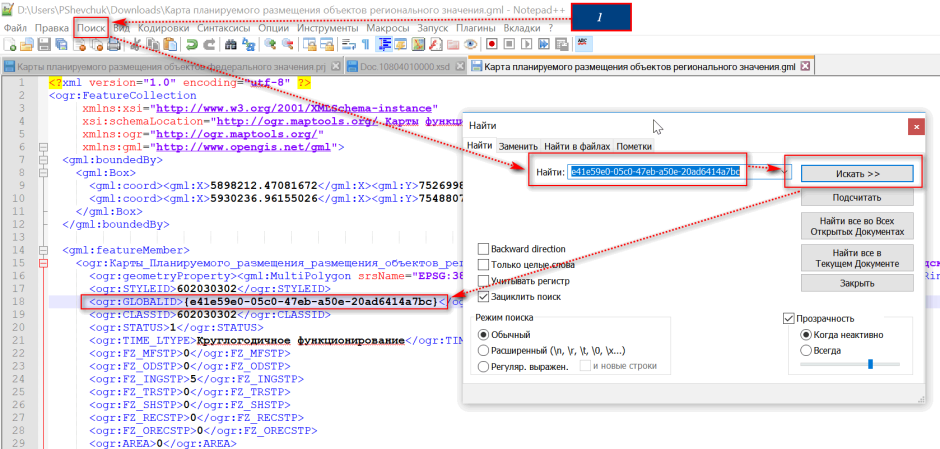Start macro recording with red dot icon

click(492, 44)
